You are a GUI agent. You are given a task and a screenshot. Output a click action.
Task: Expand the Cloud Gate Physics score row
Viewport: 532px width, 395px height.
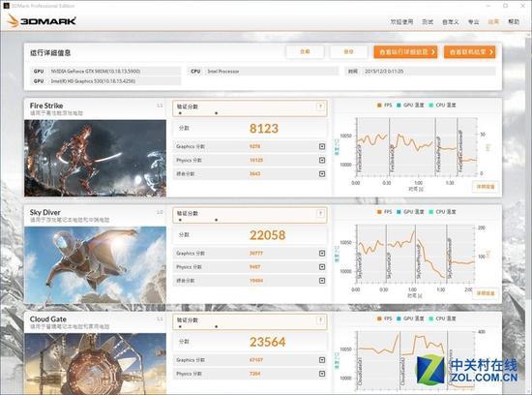(322, 374)
